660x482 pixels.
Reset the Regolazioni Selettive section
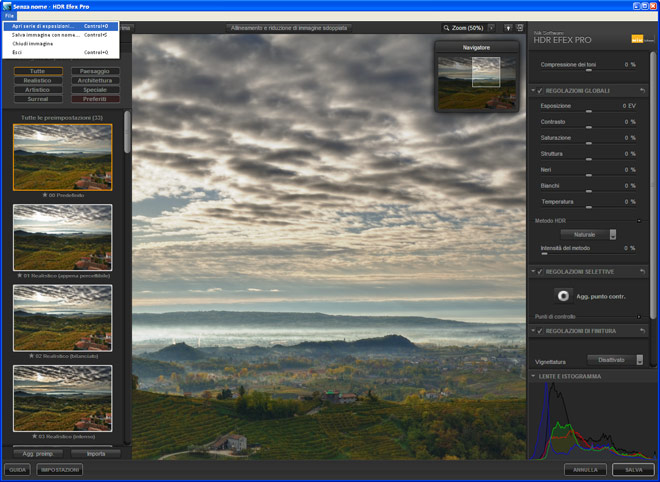point(642,271)
